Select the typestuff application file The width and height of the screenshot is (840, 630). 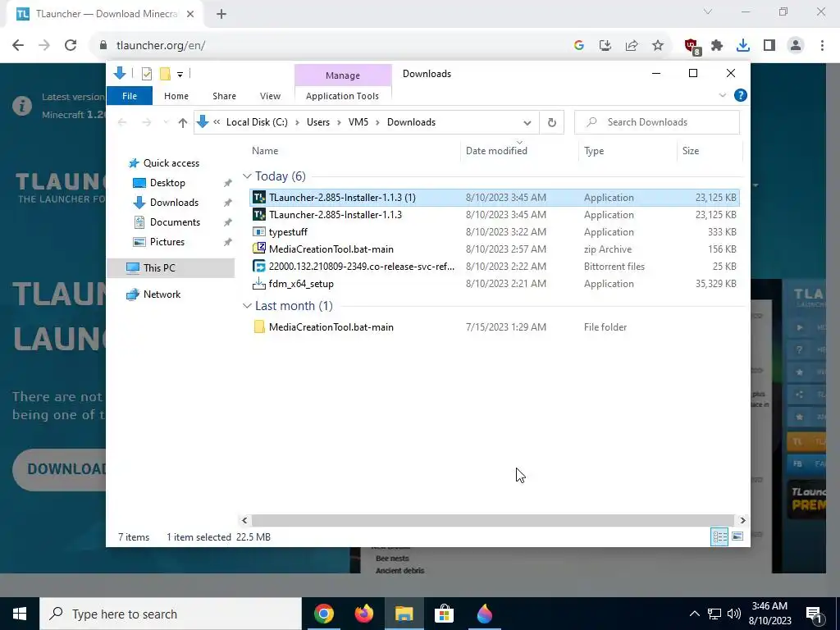(495, 232)
